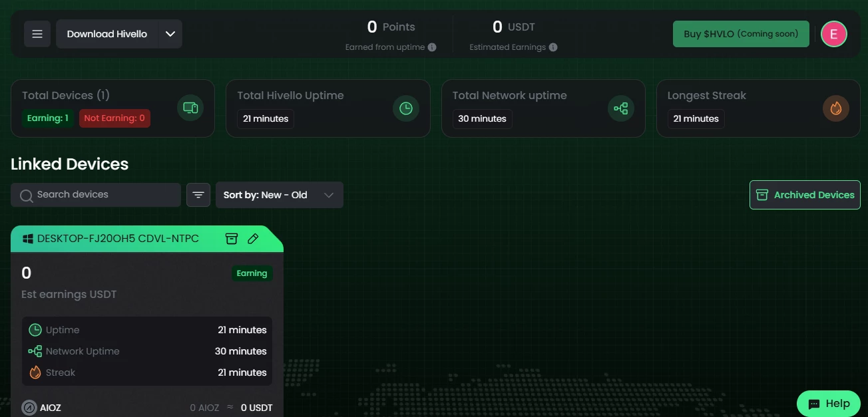868x417 pixels.
Task: Click the 0 USDT value in AIOZ row
Action: coord(256,408)
